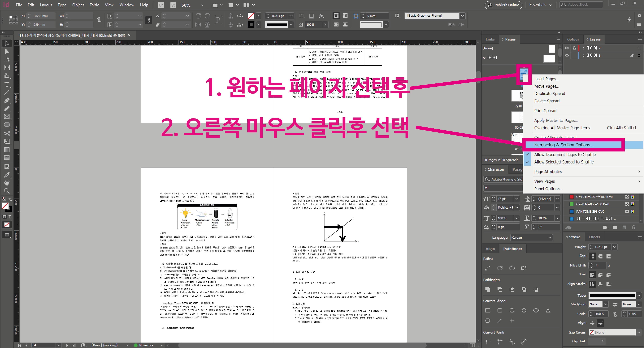Choose the round cap stroke option
The width and height of the screenshot is (644, 348).
601,256
